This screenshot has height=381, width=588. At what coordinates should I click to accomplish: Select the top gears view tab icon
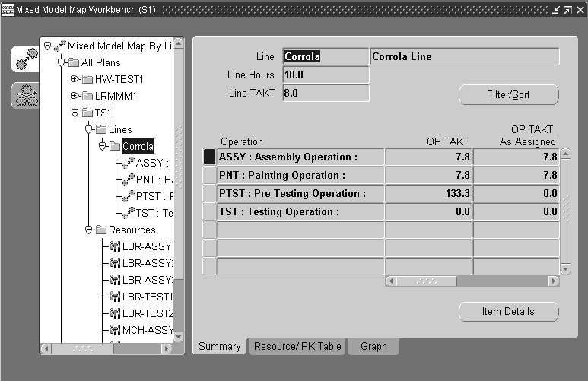(x=27, y=59)
